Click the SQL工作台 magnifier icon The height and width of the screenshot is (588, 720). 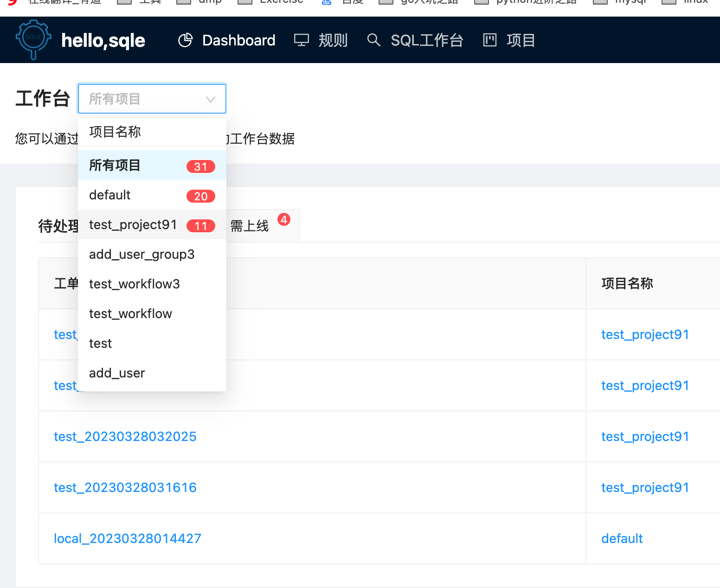pos(373,40)
